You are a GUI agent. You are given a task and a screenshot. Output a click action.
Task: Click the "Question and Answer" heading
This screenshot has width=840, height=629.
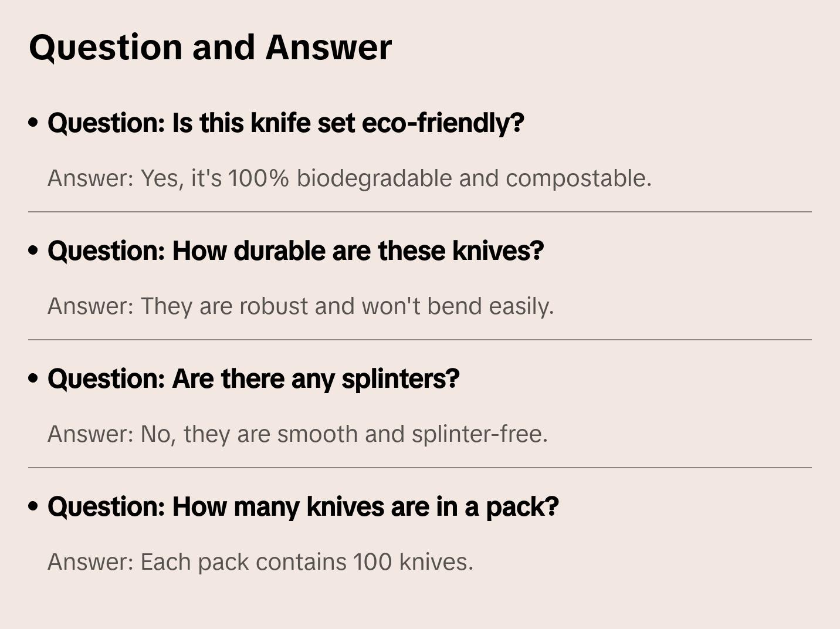[x=210, y=47]
